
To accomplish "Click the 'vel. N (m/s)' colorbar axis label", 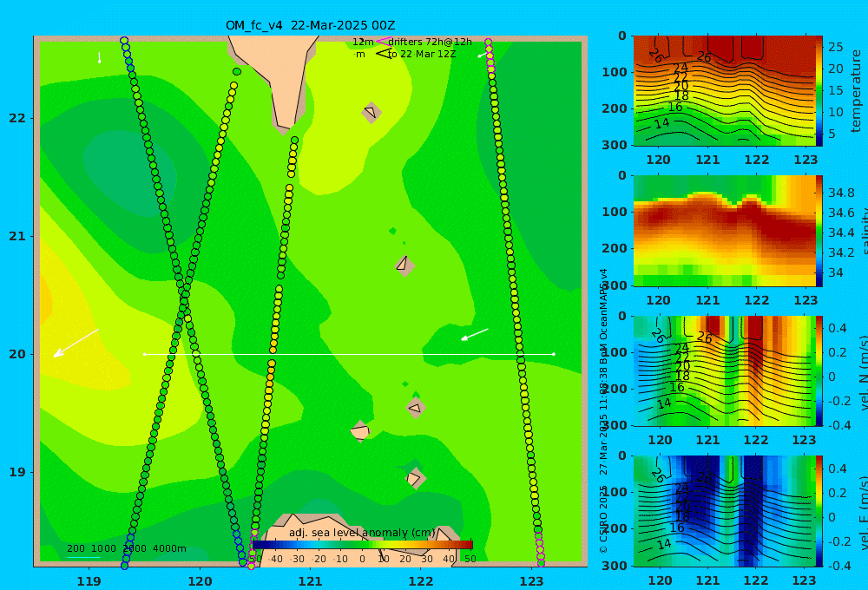I will pyautogui.click(x=863, y=371).
